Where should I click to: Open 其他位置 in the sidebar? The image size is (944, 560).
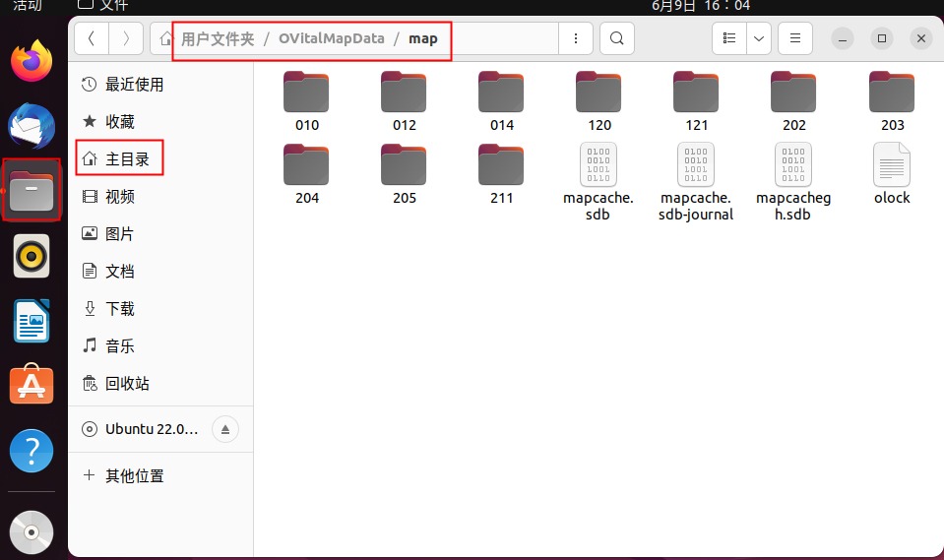(x=134, y=475)
